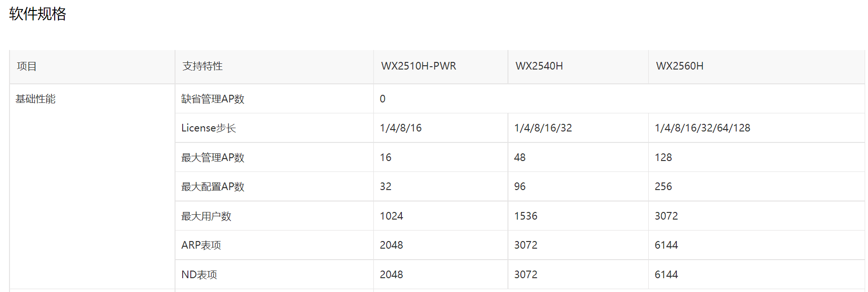Click the 1024 max users value
Screen dimensions: 868x292
coord(391,216)
